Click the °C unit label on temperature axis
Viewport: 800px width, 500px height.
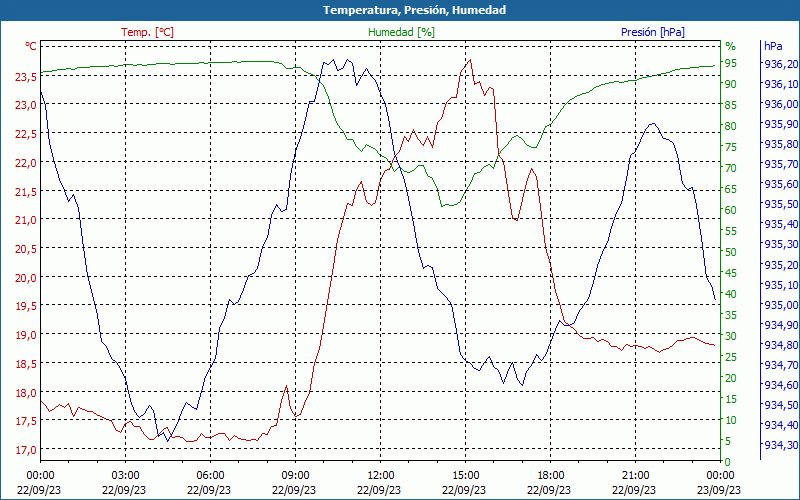pos(31,46)
